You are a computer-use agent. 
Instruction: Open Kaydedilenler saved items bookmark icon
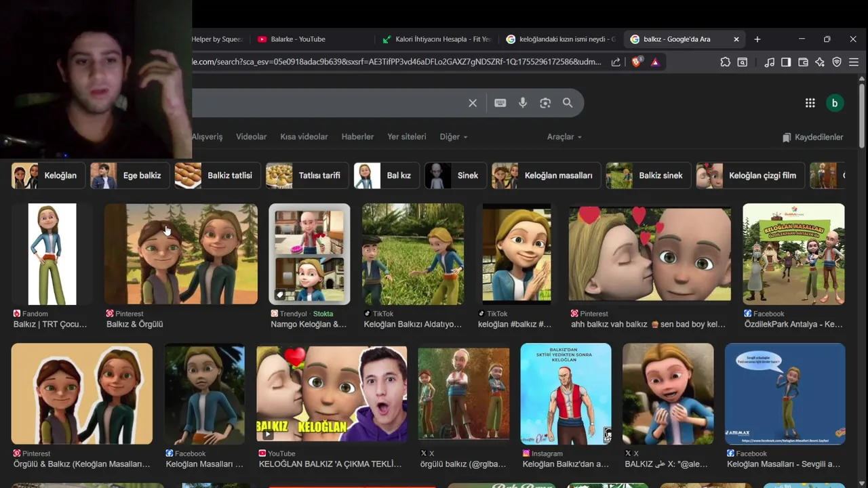click(787, 137)
